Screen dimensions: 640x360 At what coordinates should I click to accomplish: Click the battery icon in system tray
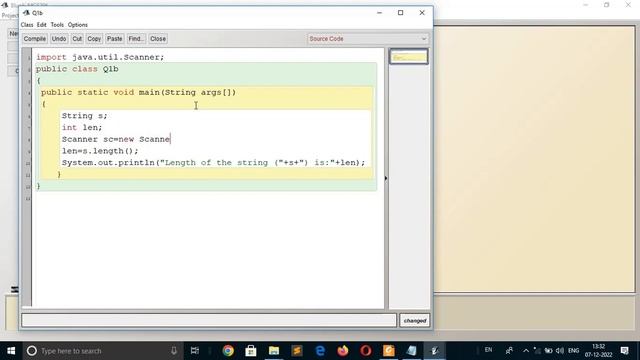click(x=548, y=351)
